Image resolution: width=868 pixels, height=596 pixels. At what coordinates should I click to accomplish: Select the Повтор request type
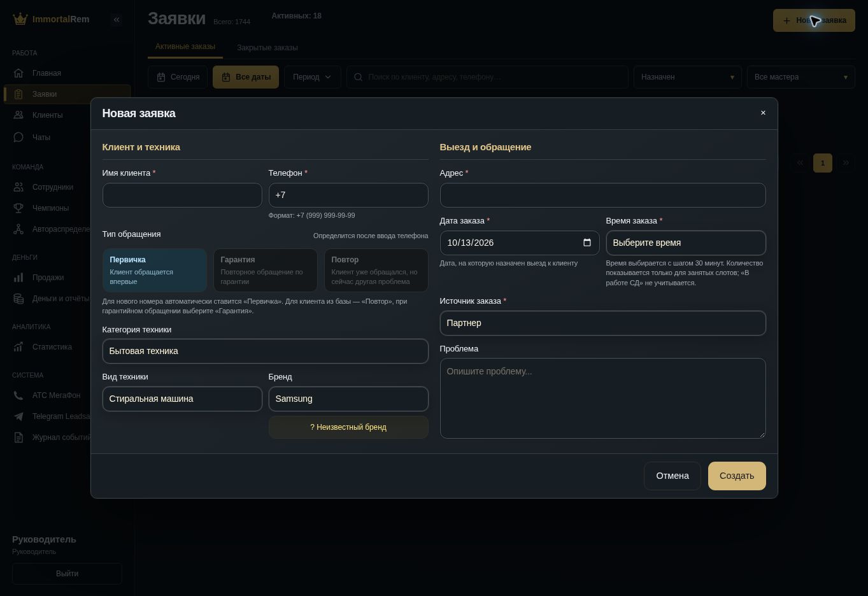tap(376, 270)
